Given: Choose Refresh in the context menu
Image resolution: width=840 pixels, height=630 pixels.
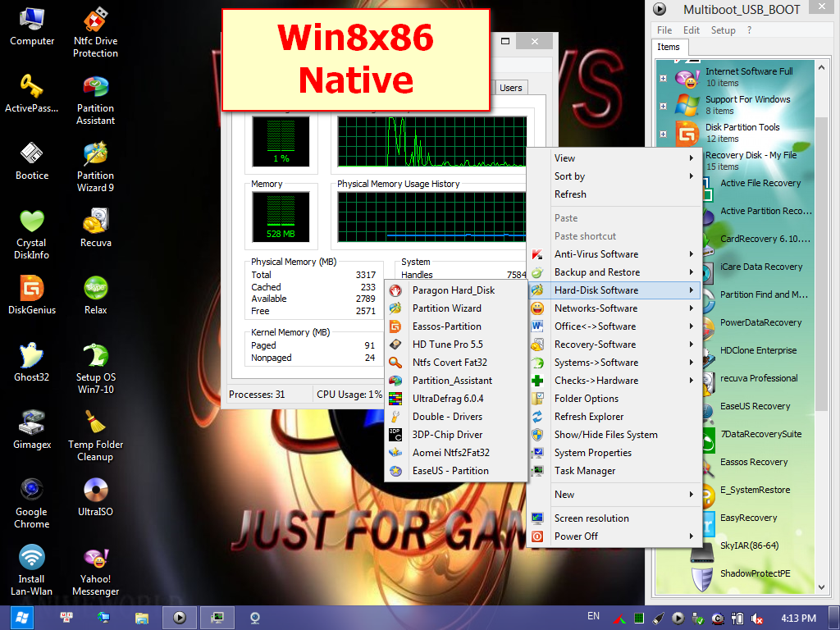Looking at the screenshot, I should [614, 194].
